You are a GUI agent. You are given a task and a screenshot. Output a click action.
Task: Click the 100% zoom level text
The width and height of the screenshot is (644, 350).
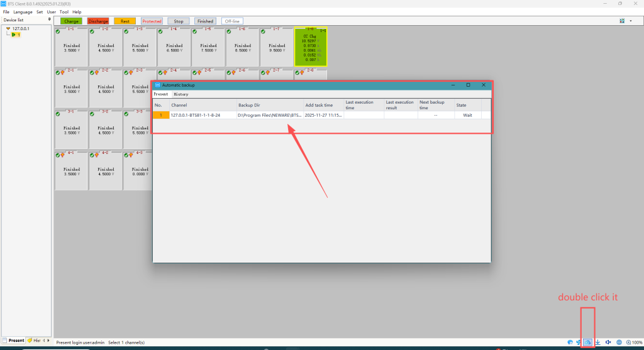click(x=638, y=342)
